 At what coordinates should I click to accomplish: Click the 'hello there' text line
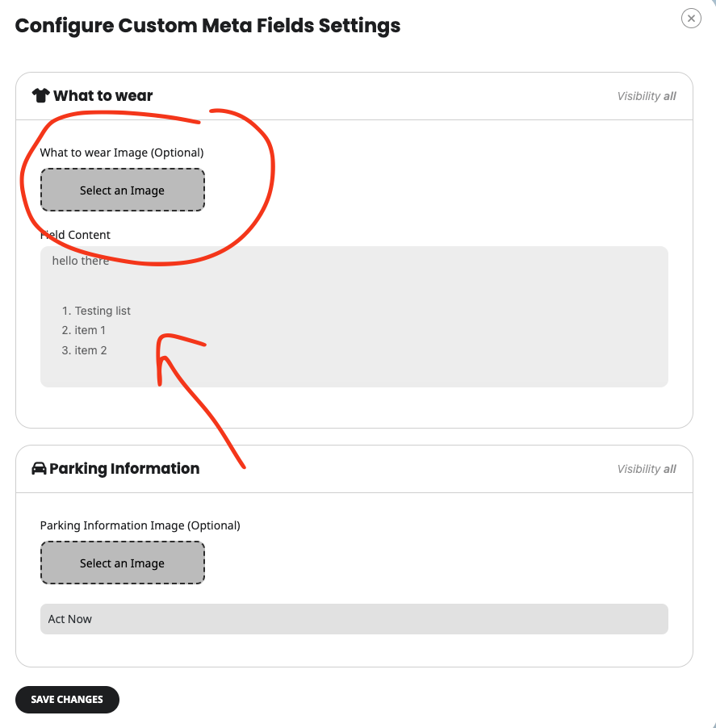pyautogui.click(x=81, y=261)
